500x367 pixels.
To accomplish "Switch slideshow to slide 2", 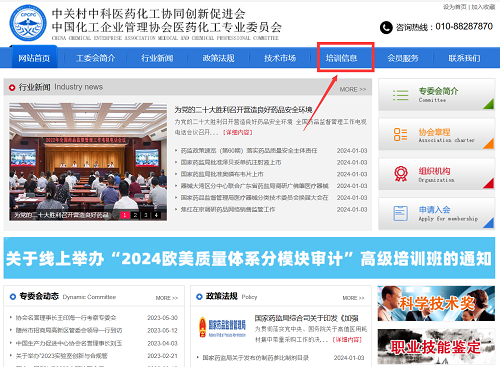I will 135,215.
